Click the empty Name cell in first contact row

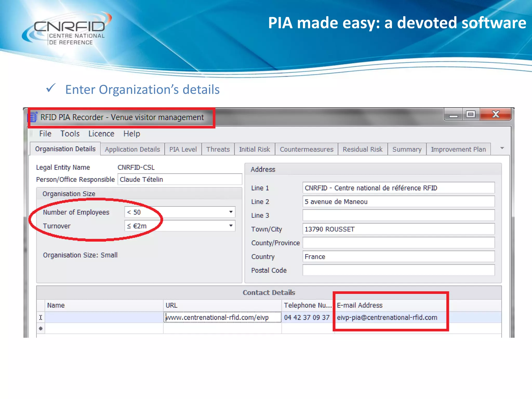click(104, 317)
